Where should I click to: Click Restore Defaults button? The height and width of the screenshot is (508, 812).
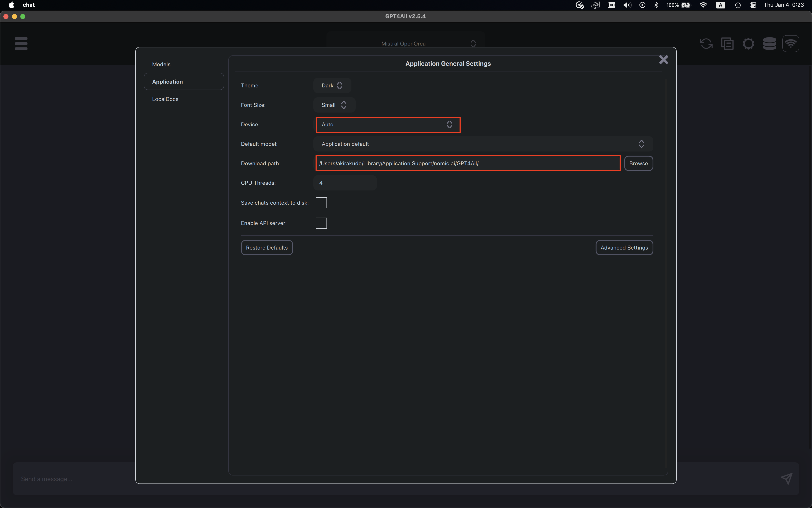pos(267,248)
